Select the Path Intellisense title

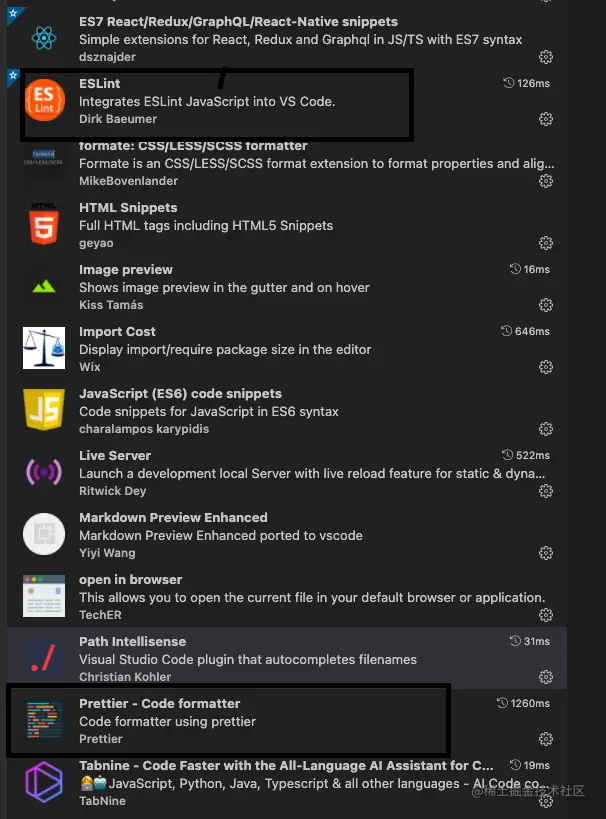(132, 641)
